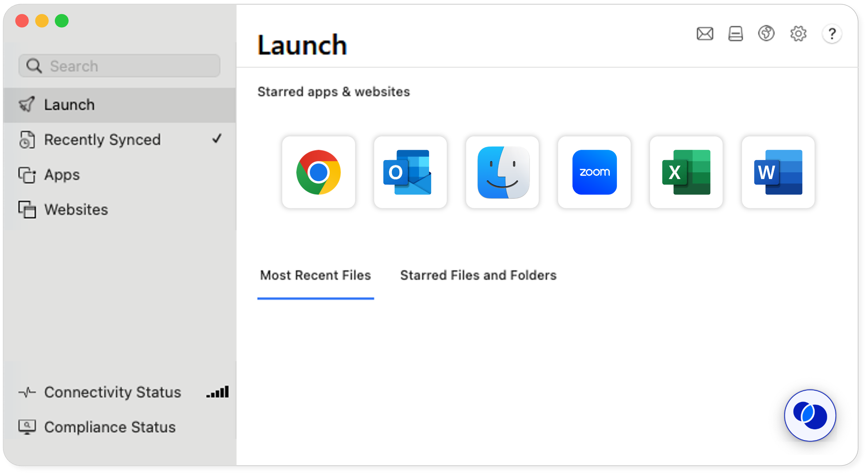The image size is (868, 475).
Task: Click the signal strength bars icon
Action: click(218, 392)
